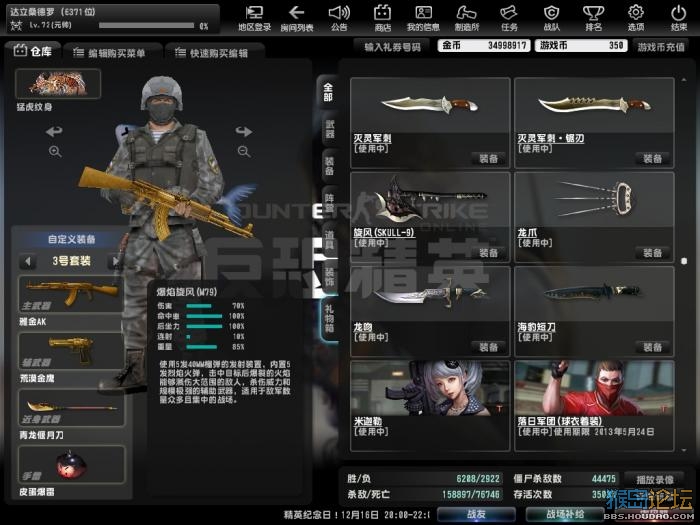The height and width of the screenshot is (525, 700).
Task: Select the 猛虎纹身 tiger tattoo thumbnail
Action: [x=58, y=84]
